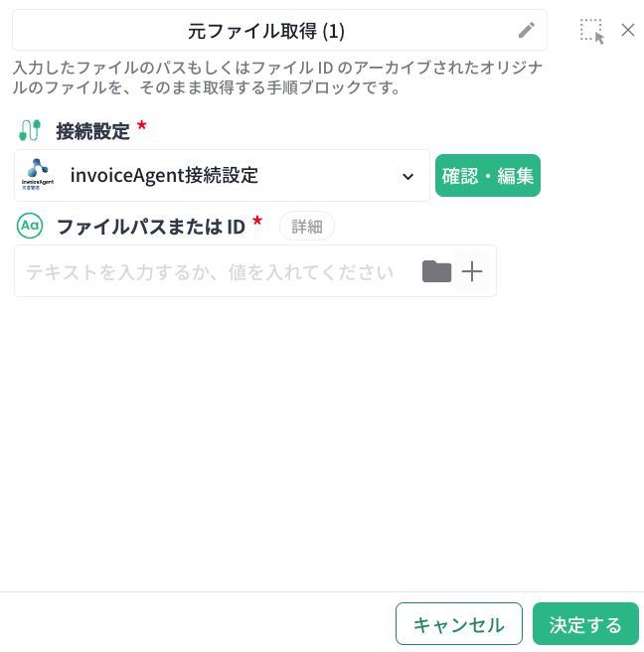Click the invoiceAgent logo in dropdown
The height and width of the screenshot is (652, 644).
pyautogui.click(x=38, y=175)
